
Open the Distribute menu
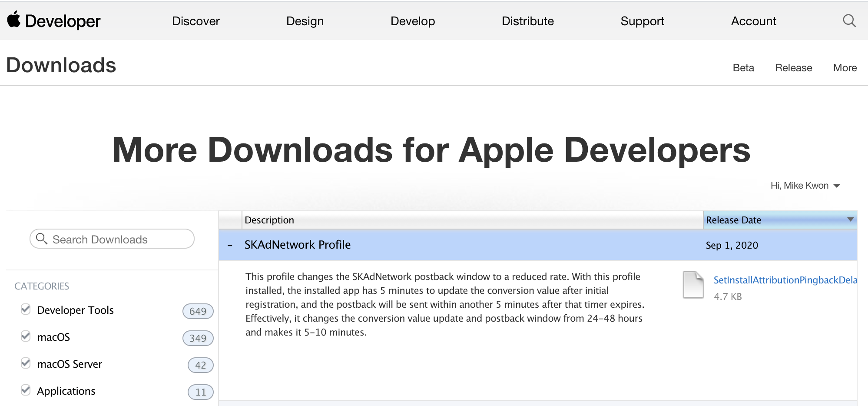pyautogui.click(x=528, y=21)
